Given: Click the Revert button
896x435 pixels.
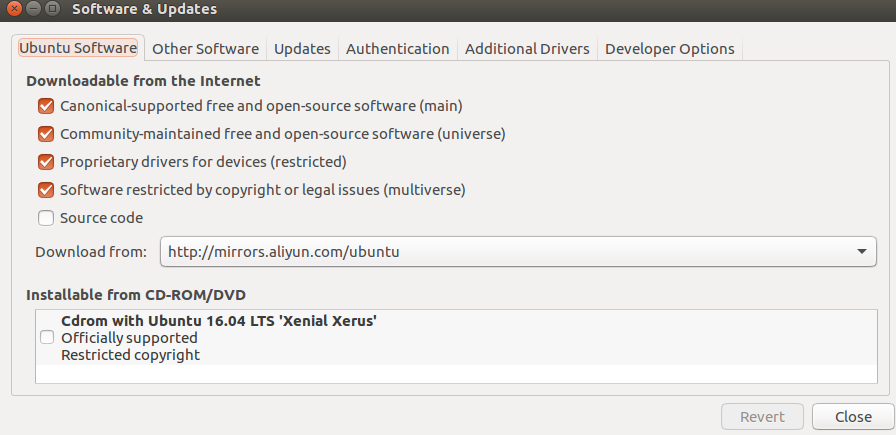Looking at the screenshot, I should (x=762, y=416).
